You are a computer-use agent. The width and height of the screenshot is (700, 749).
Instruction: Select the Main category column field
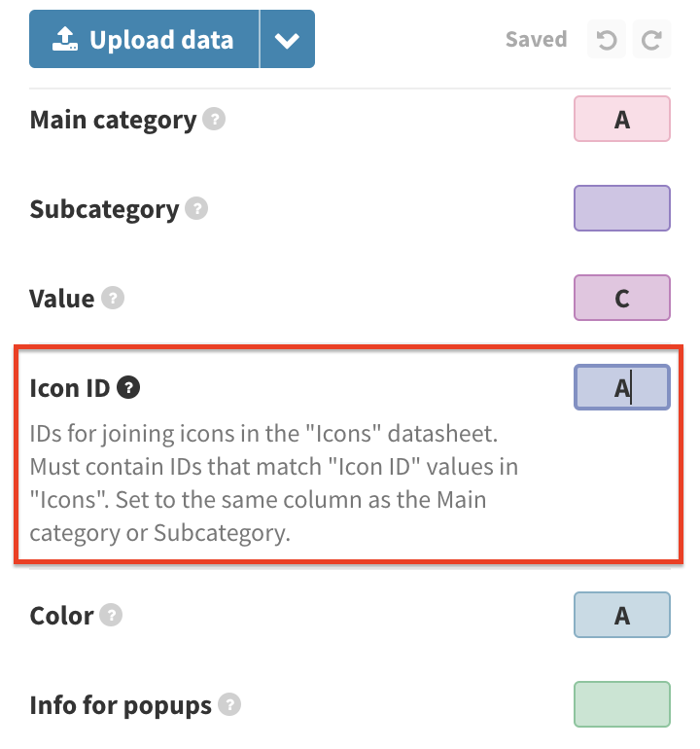[x=621, y=119]
